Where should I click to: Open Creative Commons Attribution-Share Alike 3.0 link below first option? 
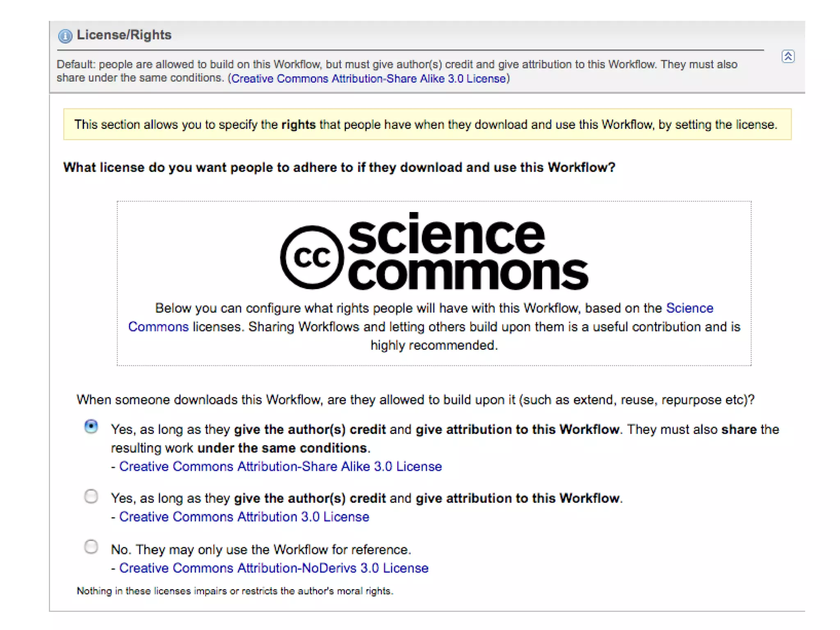tap(280, 466)
